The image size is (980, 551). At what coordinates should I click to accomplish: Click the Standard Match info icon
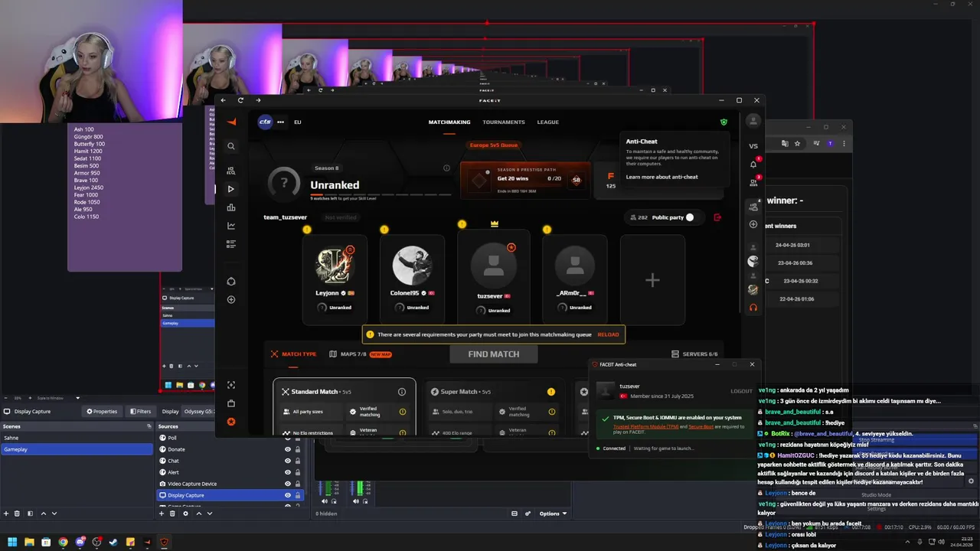(x=402, y=392)
